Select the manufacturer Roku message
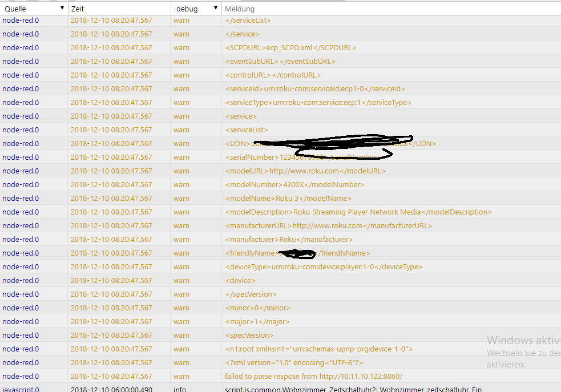 (x=289, y=239)
